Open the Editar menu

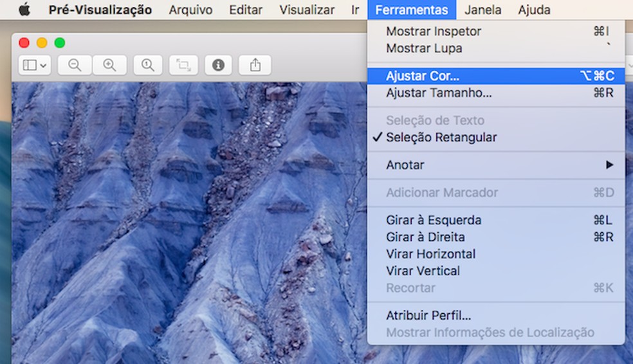tap(246, 10)
